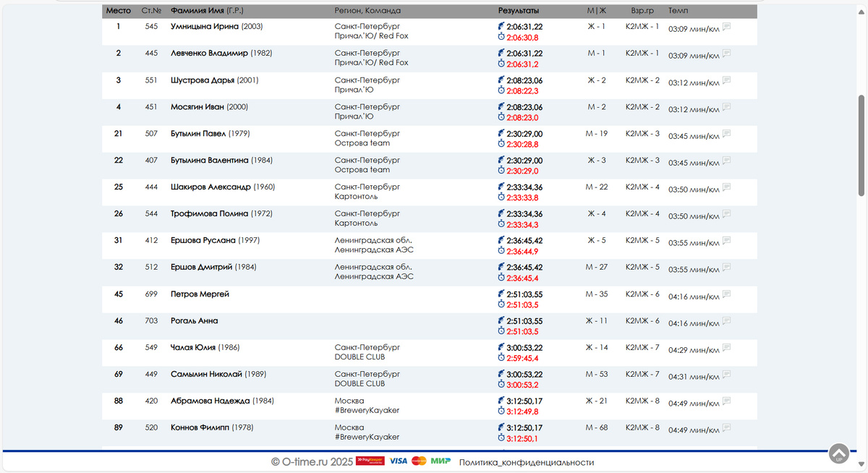Viewport: 868px width, 473px height.
Task: Click the name Ершова Руслана
Action: [x=203, y=240]
